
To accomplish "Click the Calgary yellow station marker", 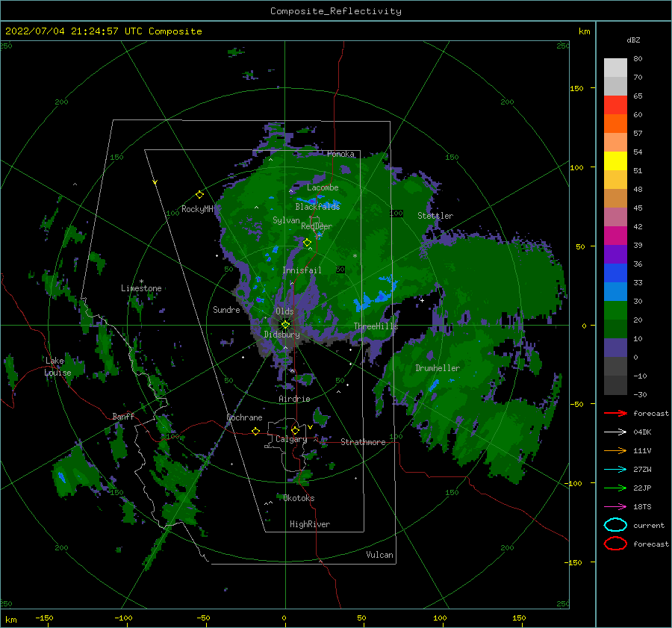I will click(295, 430).
